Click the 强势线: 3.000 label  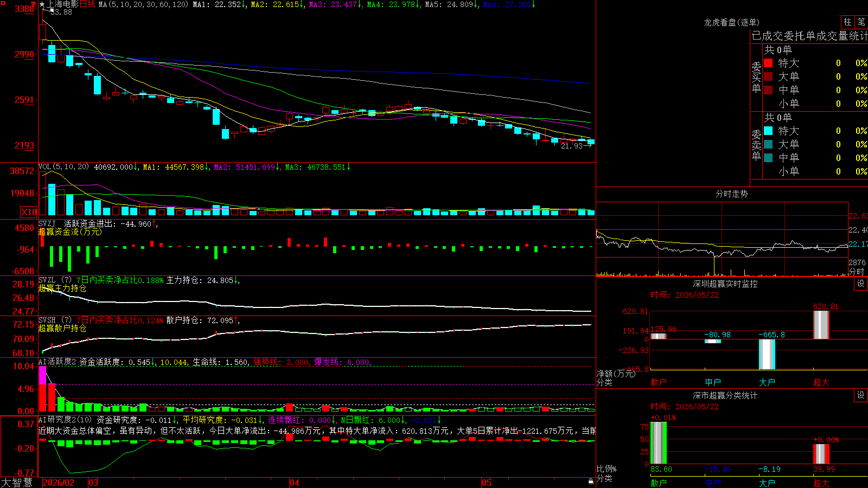coord(281,362)
